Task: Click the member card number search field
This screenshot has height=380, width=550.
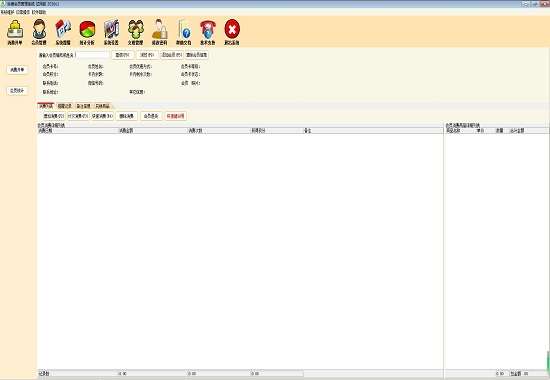Action: (93, 55)
